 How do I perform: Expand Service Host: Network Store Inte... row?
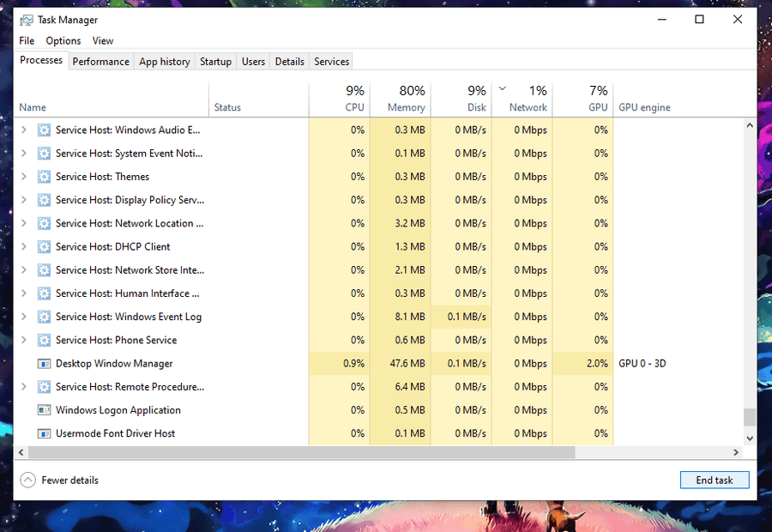[x=24, y=270]
